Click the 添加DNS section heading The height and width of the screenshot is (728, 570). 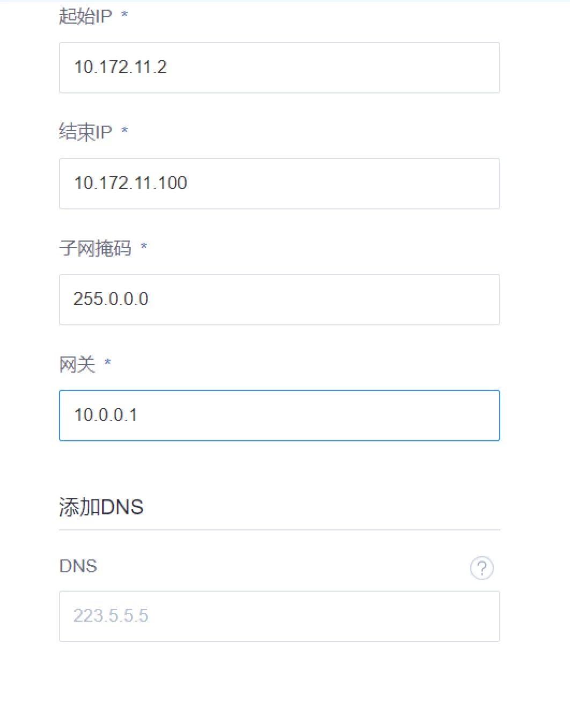pyautogui.click(x=101, y=507)
